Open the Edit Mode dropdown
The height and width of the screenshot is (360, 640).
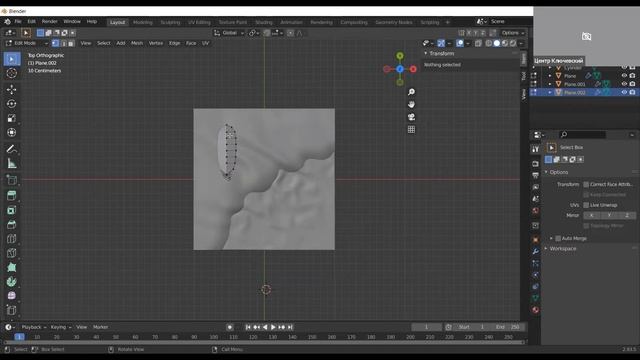(26, 43)
